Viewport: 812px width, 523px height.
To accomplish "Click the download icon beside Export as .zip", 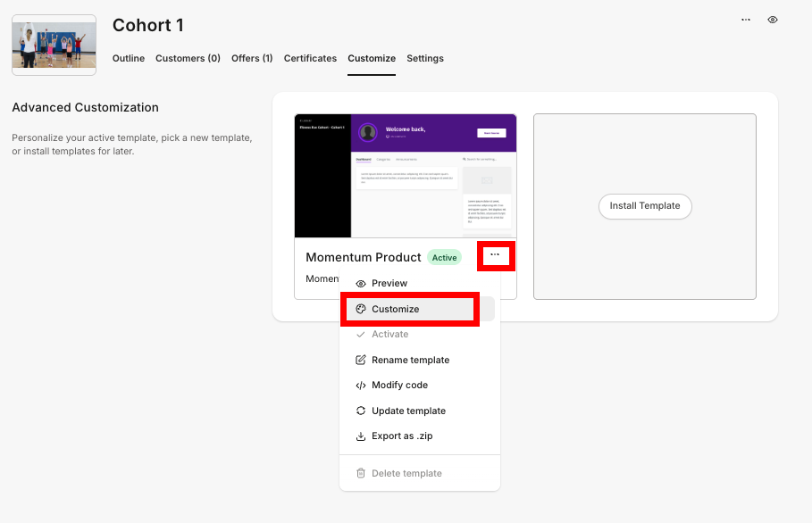I will click(361, 436).
